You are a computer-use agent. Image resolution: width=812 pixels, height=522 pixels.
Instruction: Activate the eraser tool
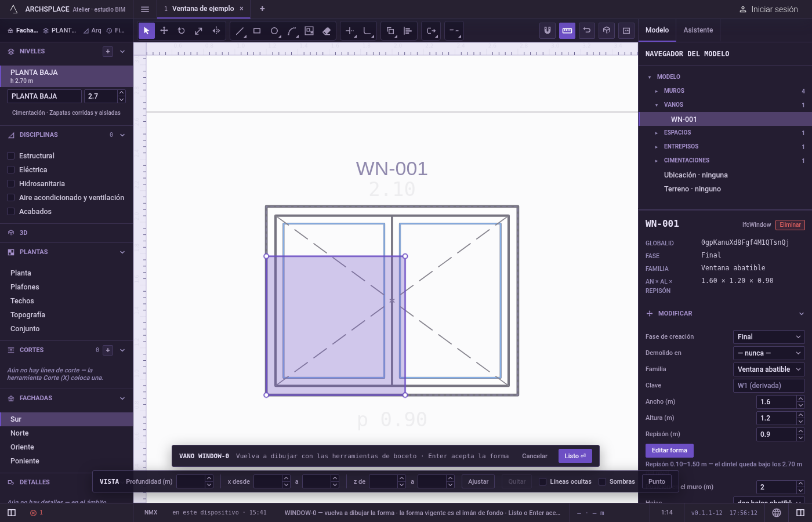(x=327, y=31)
